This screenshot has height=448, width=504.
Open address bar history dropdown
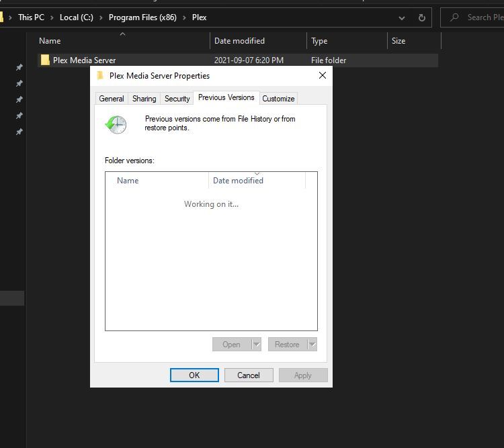click(401, 18)
